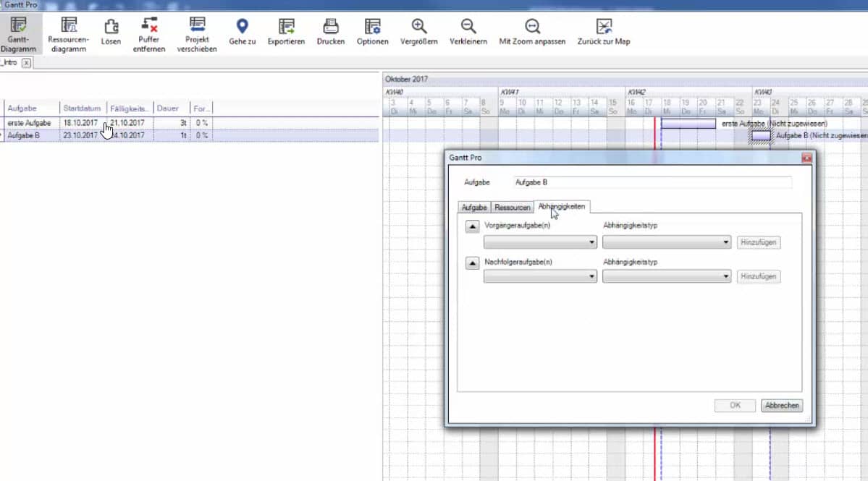Viewport: 868px width, 481px height.
Task: Open Abhängigkeitstyp dropdown for Vorgänger
Action: click(x=667, y=242)
